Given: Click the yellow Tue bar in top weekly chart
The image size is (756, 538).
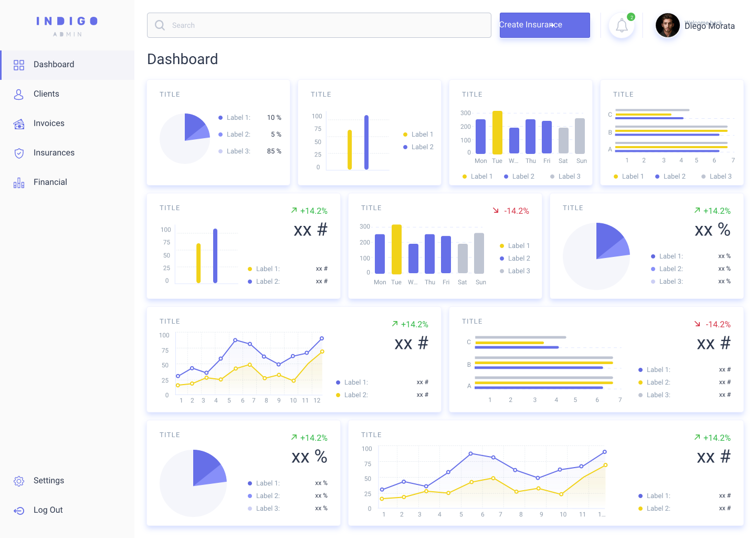Looking at the screenshot, I should click(497, 132).
